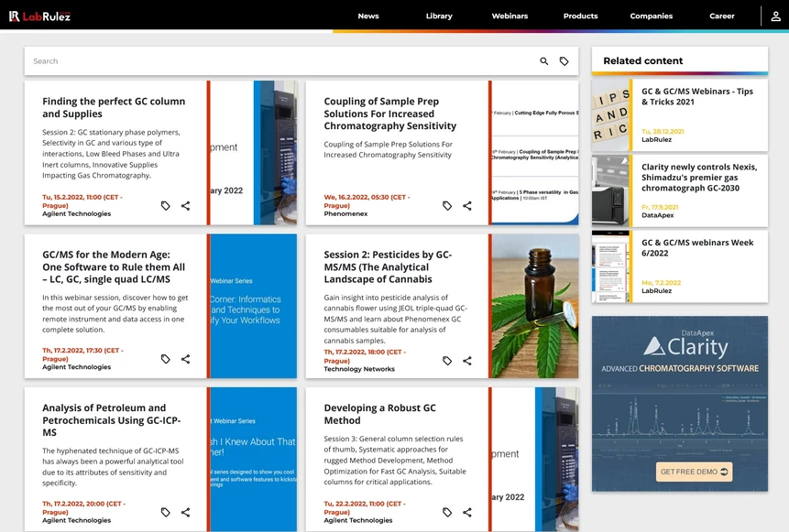Click the gas chromatograph GC-2030 thumbnail
The height and width of the screenshot is (532, 789).
tap(610, 190)
